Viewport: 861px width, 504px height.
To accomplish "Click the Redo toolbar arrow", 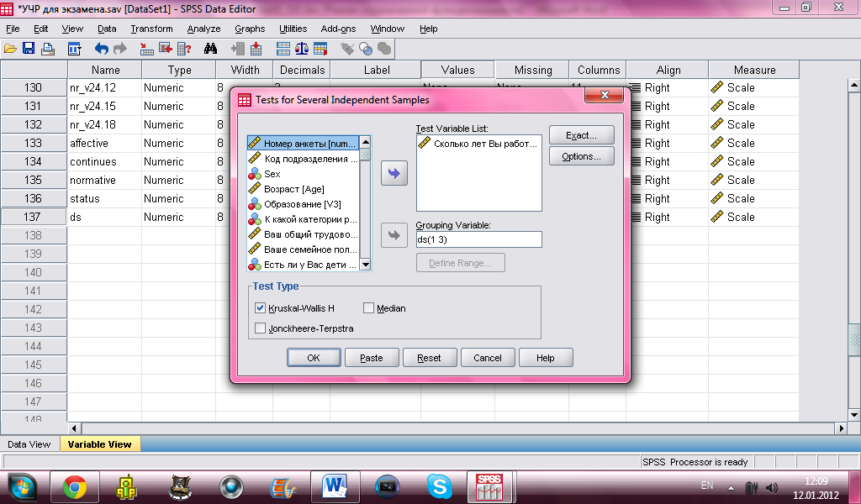I will pyautogui.click(x=119, y=49).
